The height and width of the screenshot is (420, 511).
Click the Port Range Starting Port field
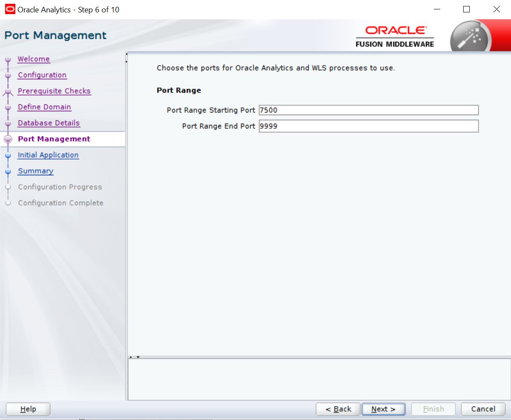click(x=369, y=110)
